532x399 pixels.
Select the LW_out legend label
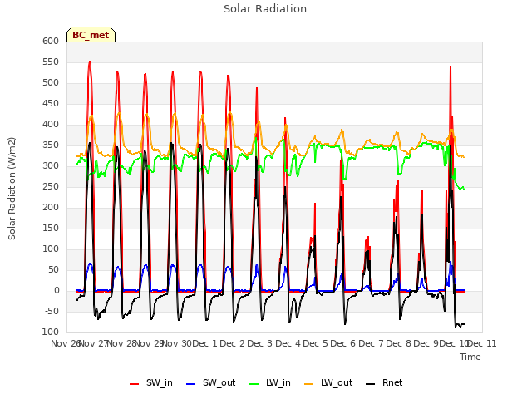pos(337,382)
